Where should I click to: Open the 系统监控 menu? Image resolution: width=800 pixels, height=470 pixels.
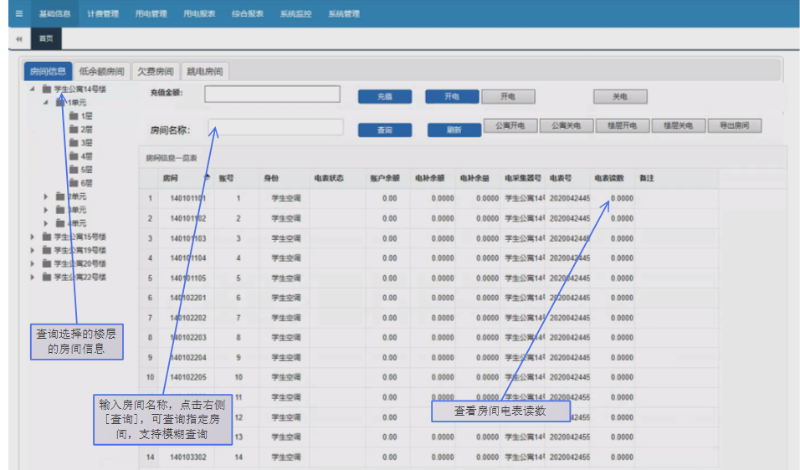point(294,14)
